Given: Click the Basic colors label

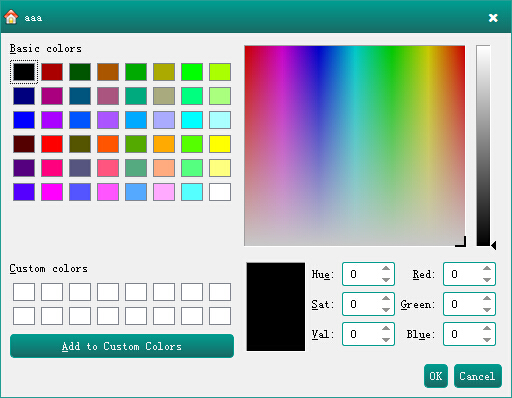Looking at the screenshot, I should pos(46,49).
